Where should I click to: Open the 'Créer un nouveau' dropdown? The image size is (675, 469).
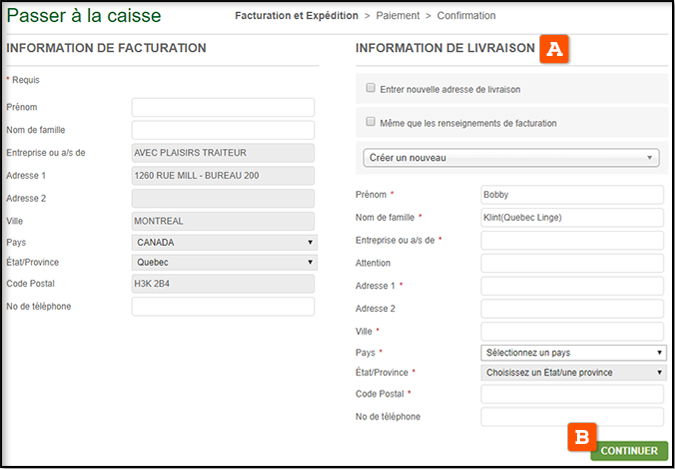point(511,158)
